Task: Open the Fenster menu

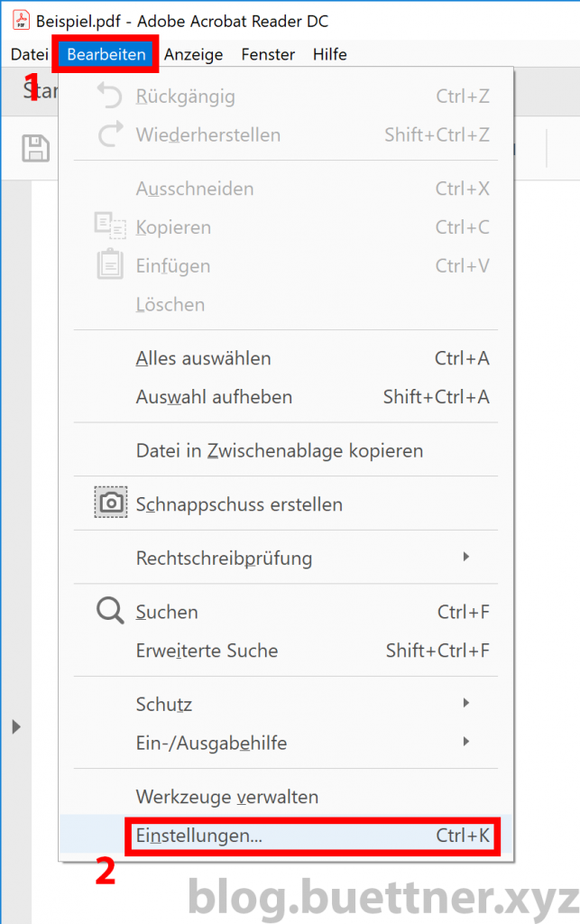Action: click(267, 54)
